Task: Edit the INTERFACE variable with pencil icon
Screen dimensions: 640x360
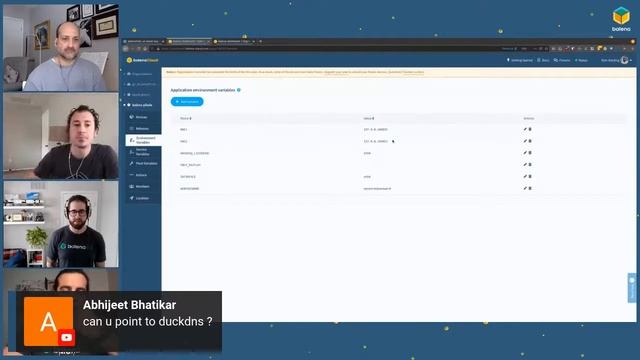Action: 525,177
